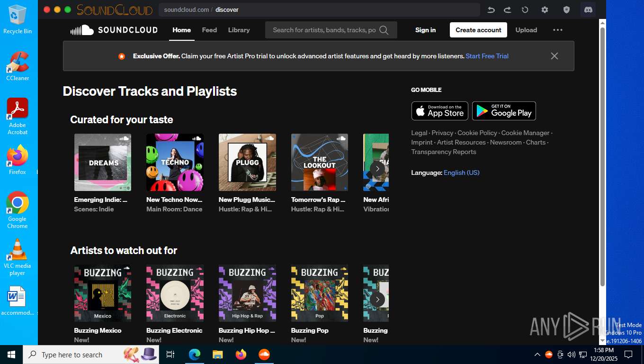Open the Windows Start menu

point(11,355)
